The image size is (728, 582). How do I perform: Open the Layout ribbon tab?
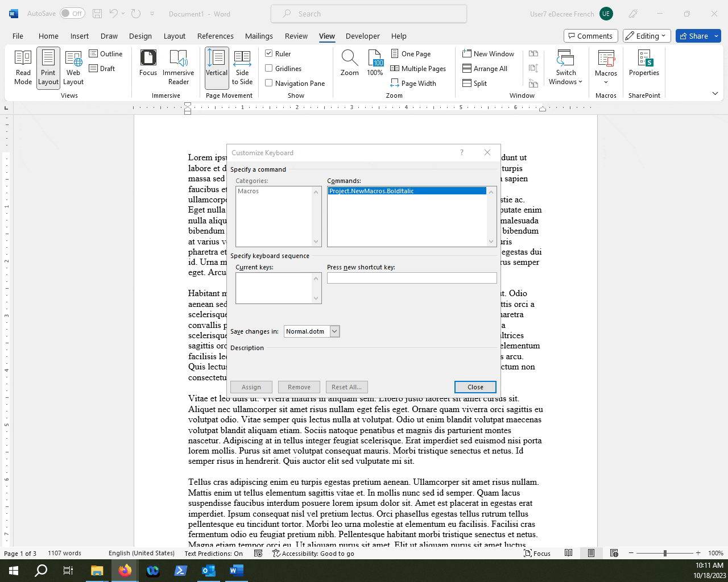(x=174, y=36)
